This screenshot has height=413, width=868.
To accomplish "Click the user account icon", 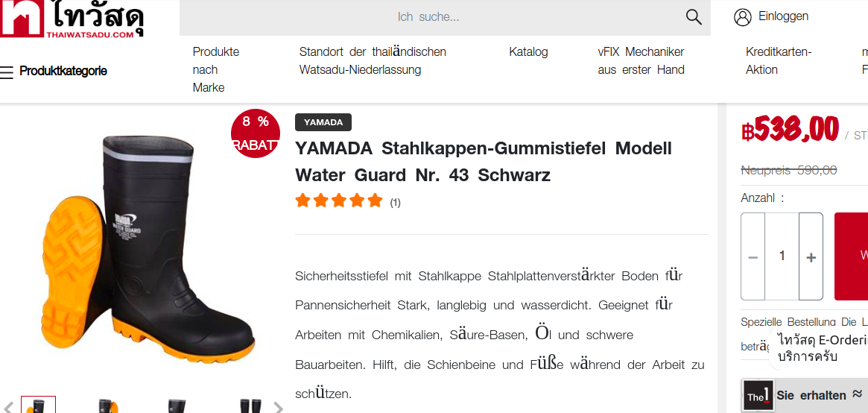I will (742, 17).
